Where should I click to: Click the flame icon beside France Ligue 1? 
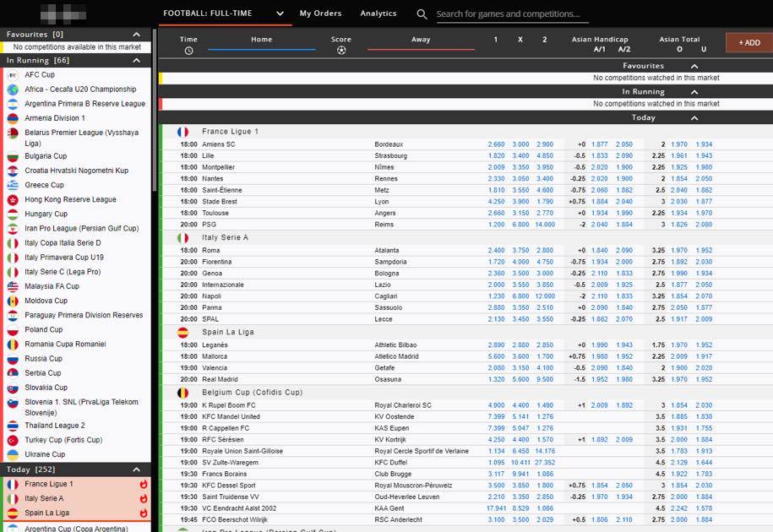click(144, 484)
